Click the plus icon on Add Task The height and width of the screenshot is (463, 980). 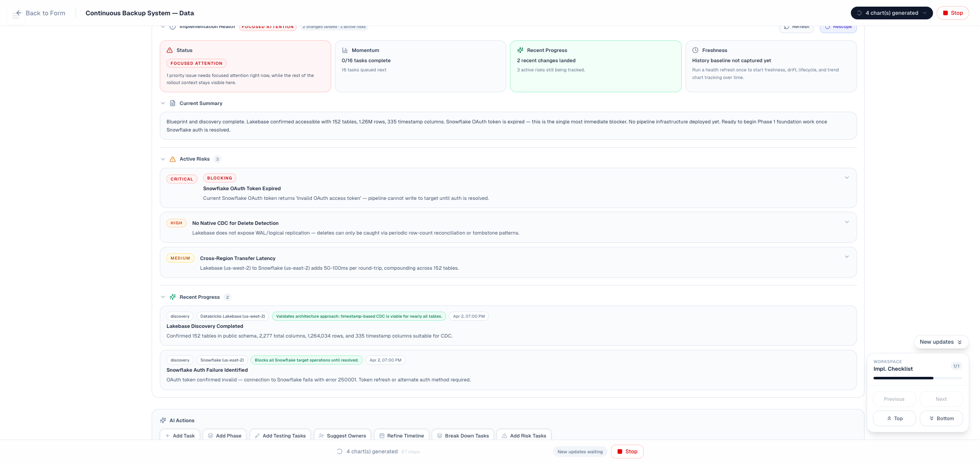[167, 436]
